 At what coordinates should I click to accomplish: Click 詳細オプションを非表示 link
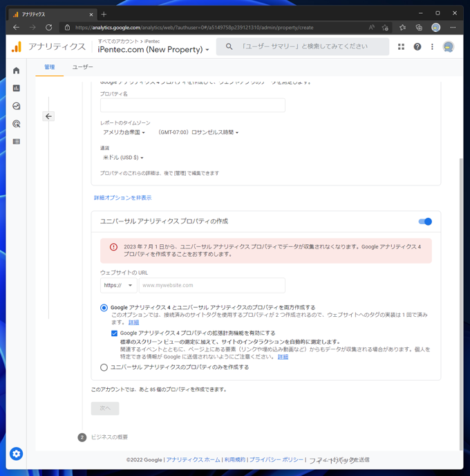[x=122, y=198]
